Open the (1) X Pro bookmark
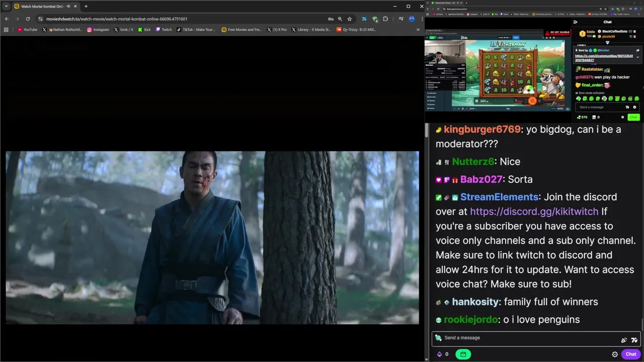 (276, 30)
